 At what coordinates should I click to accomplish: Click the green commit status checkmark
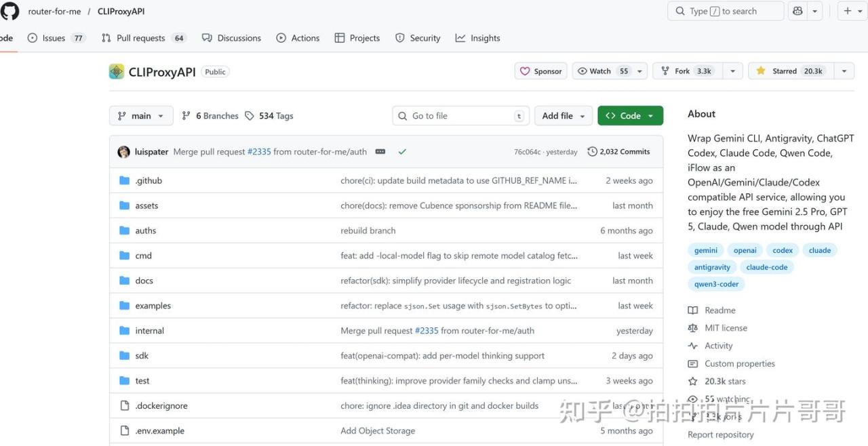[402, 152]
